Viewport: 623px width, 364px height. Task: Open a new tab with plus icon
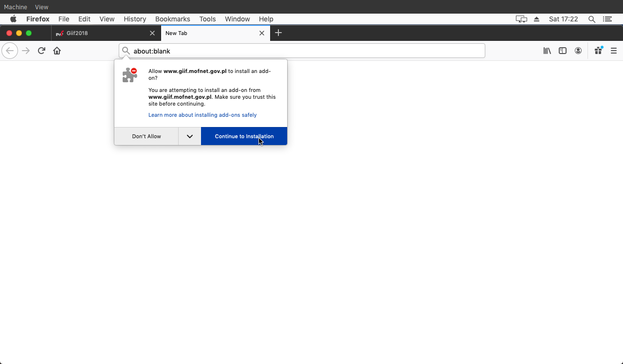[x=278, y=33]
